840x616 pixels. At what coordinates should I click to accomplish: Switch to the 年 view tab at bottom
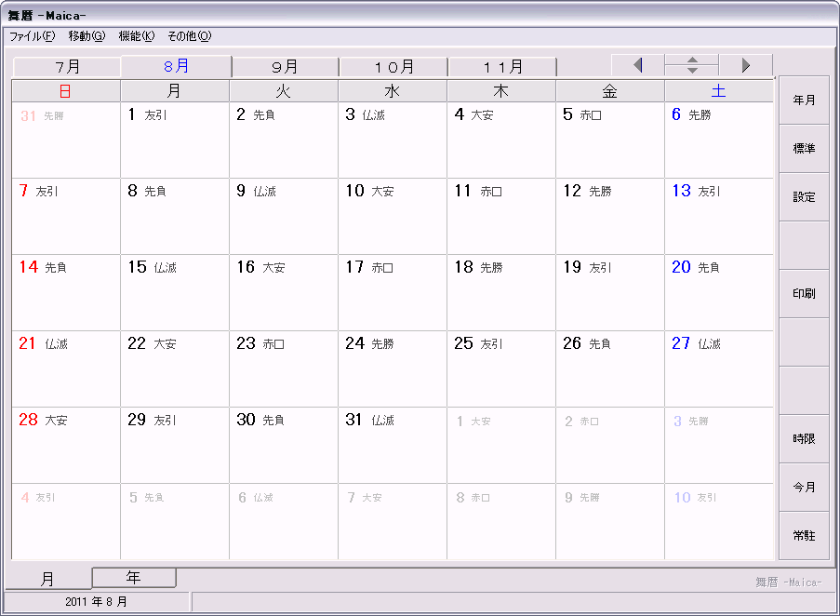[134, 578]
